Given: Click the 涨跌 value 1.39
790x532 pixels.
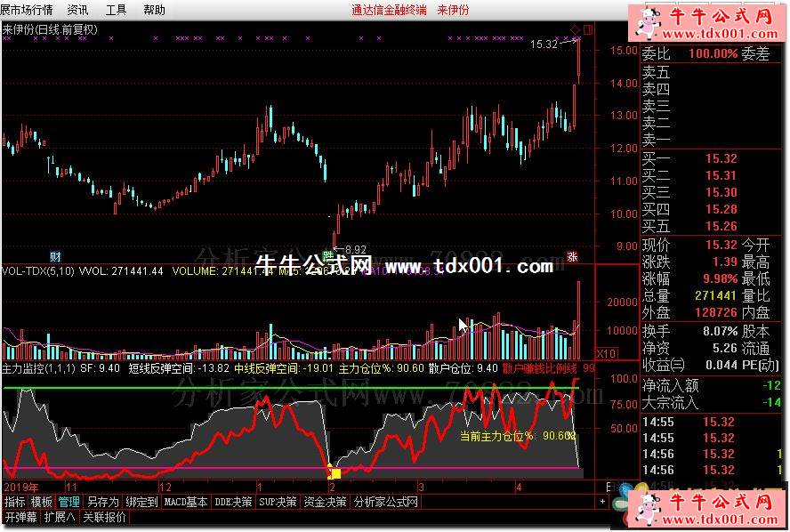Looking at the screenshot, I should 725,262.
